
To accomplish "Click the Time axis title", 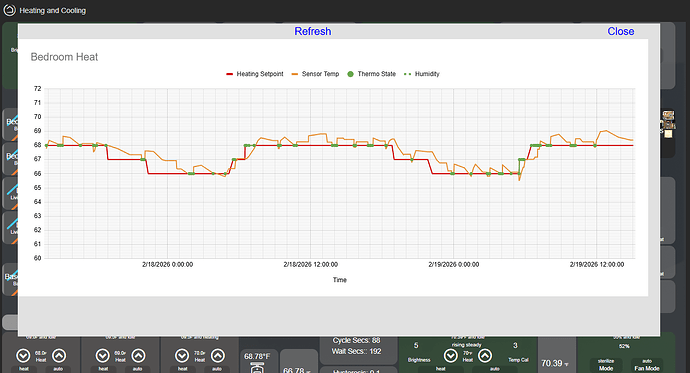I will click(x=339, y=280).
